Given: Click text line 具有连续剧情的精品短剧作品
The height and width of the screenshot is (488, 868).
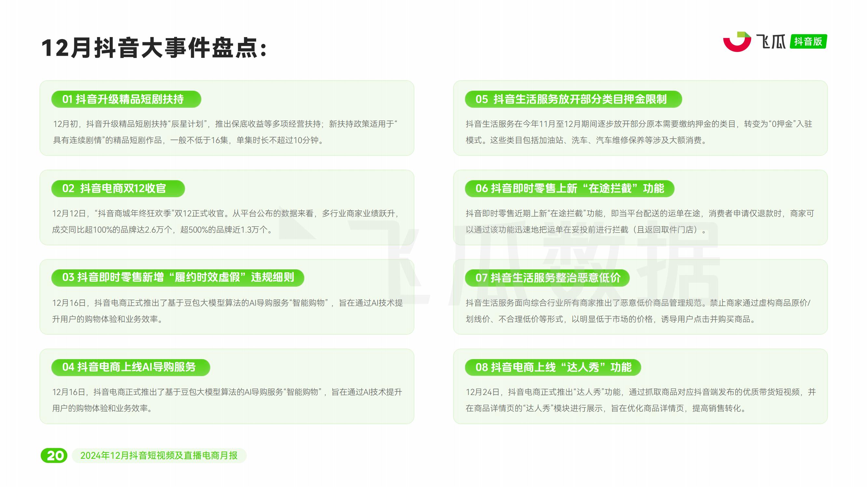Looking at the screenshot, I should (188, 140).
